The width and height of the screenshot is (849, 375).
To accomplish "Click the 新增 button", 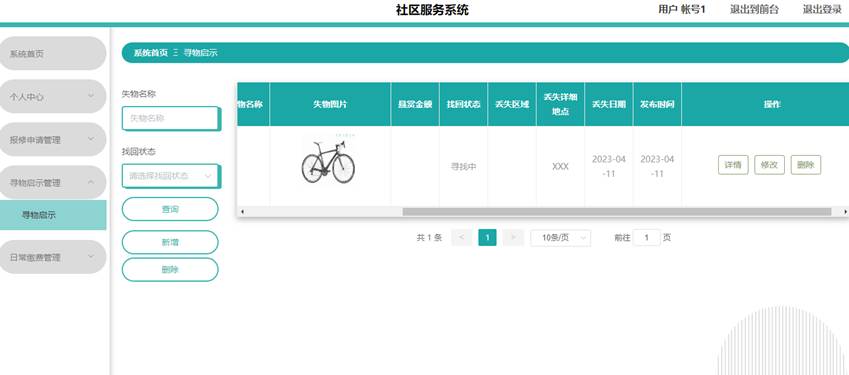I will tap(170, 242).
